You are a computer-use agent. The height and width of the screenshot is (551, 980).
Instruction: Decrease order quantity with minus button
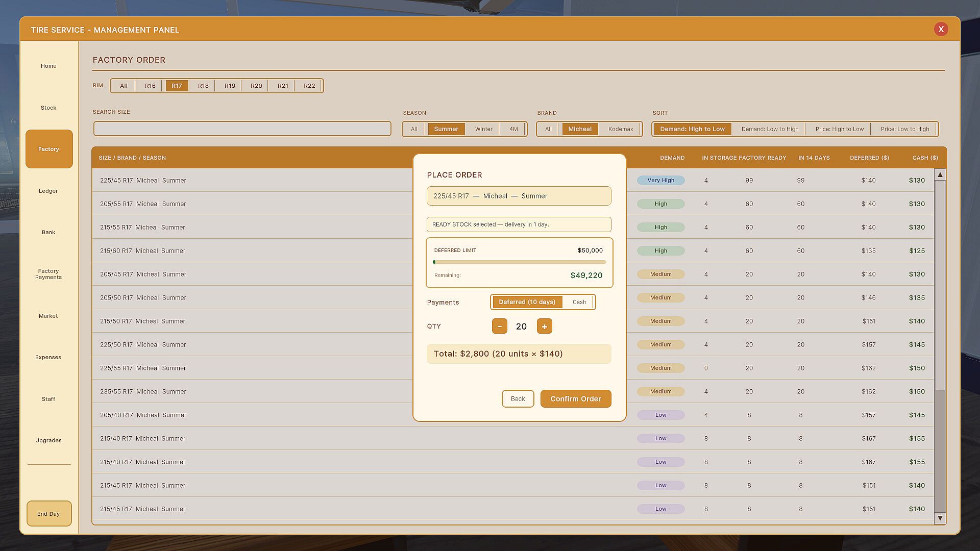click(x=499, y=327)
